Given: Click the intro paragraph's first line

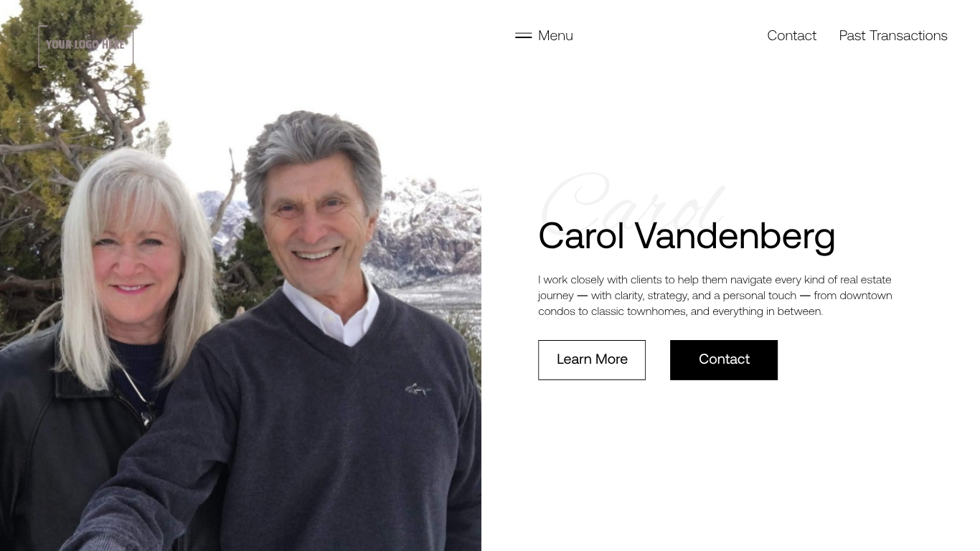Looking at the screenshot, I should pyautogui.click(x=715, y=280).
